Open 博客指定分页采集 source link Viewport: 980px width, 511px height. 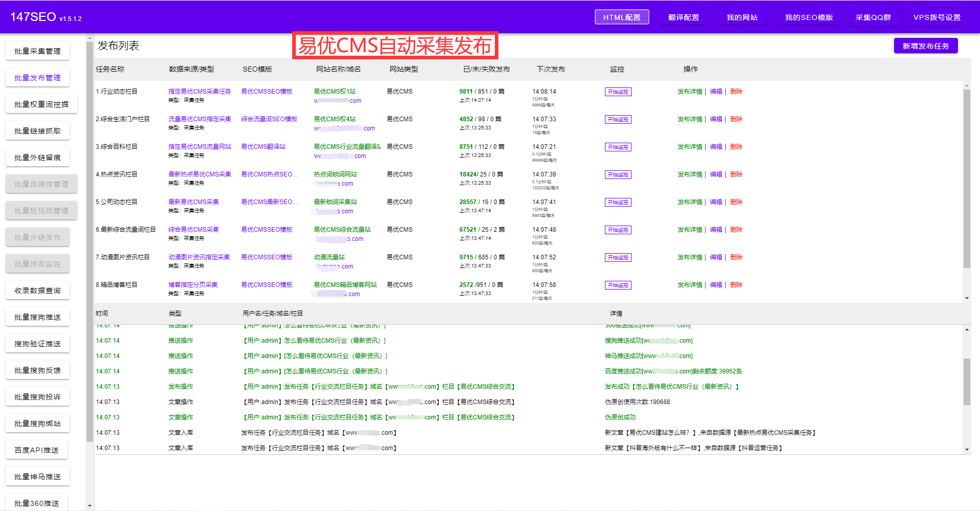pyautogui.click(x=193, y=285)
